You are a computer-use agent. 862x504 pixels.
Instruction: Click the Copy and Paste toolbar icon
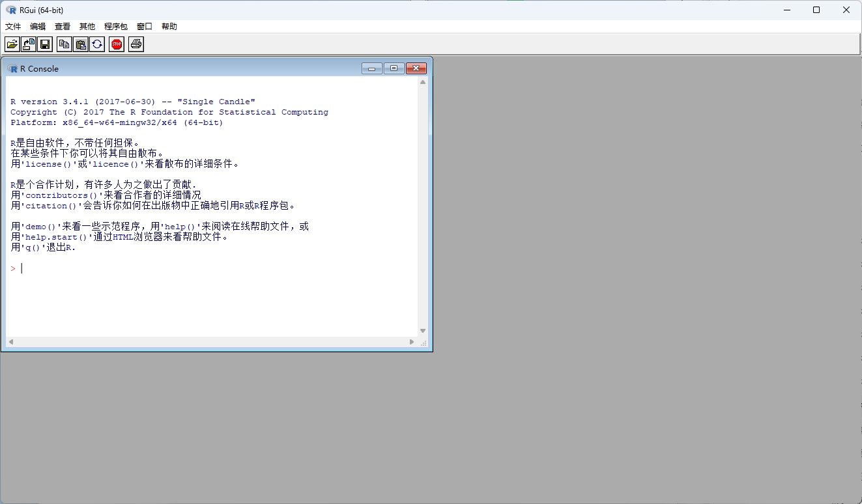(x=97, y=44)
